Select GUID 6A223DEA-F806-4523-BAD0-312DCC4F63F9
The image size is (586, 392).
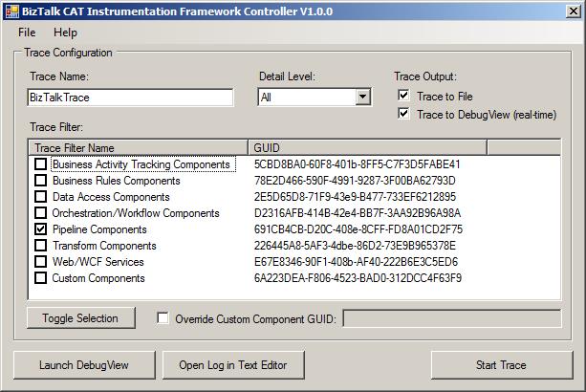tap(358, 278)
